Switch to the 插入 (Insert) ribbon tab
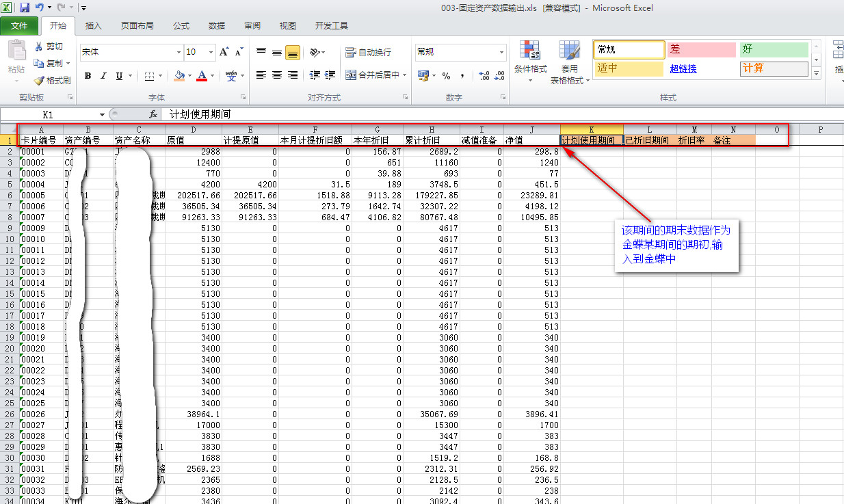This screenshot has width=844, height=504. click(x=93, y=26)
